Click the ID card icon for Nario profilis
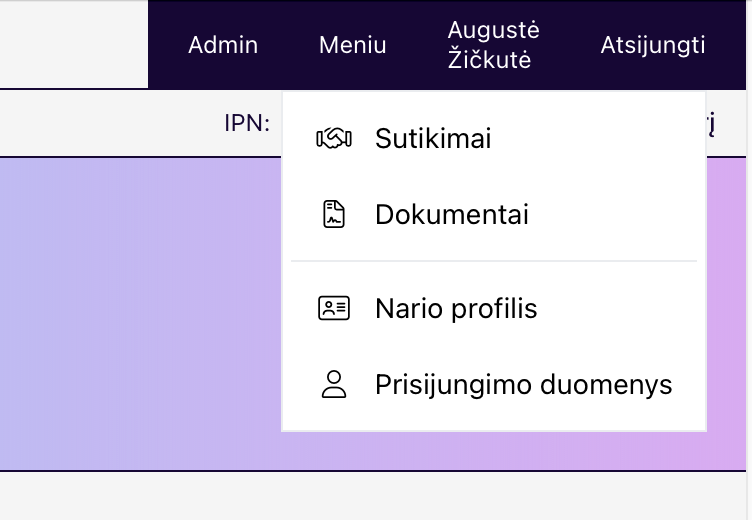 333,308
